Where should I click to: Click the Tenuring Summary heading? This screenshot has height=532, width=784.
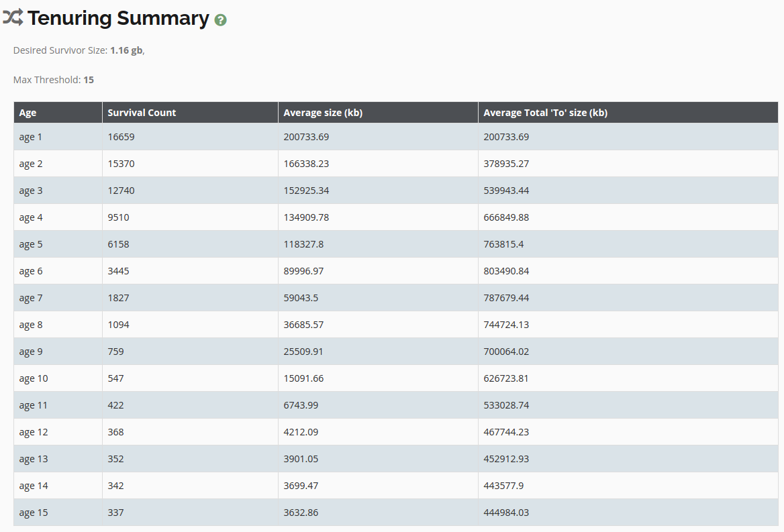(x=119, y=18)
